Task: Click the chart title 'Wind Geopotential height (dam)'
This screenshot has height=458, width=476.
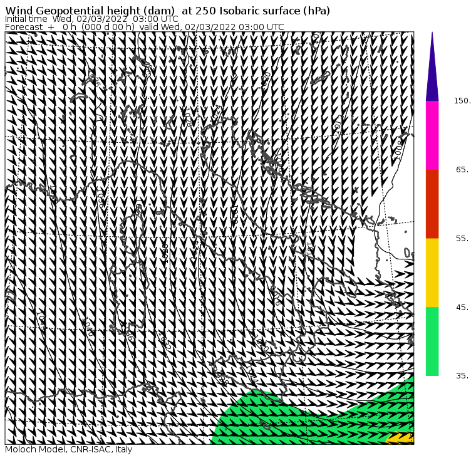Action: 90,11
